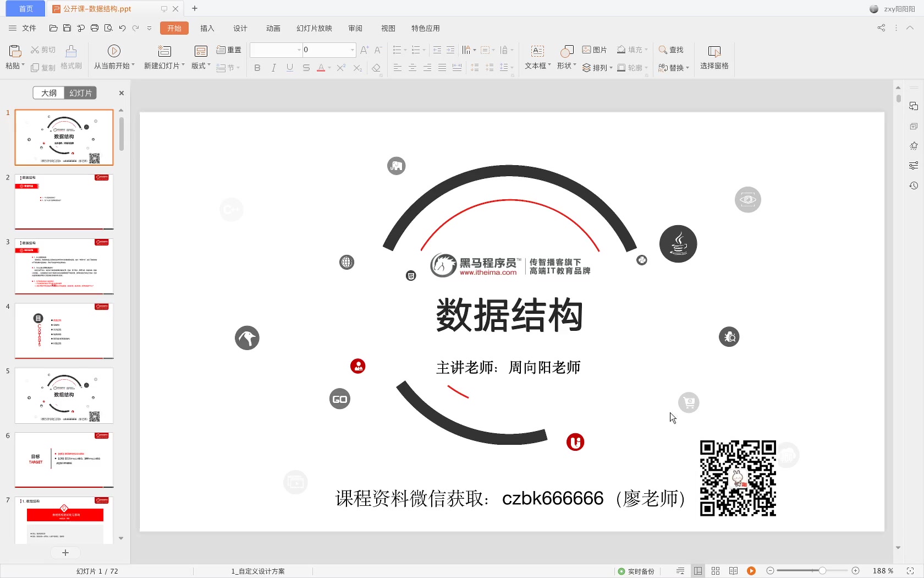Viewport: 924px width, 578px height.
Task: Start slideshow from the orange status bar icon
Action: point(751,571)
